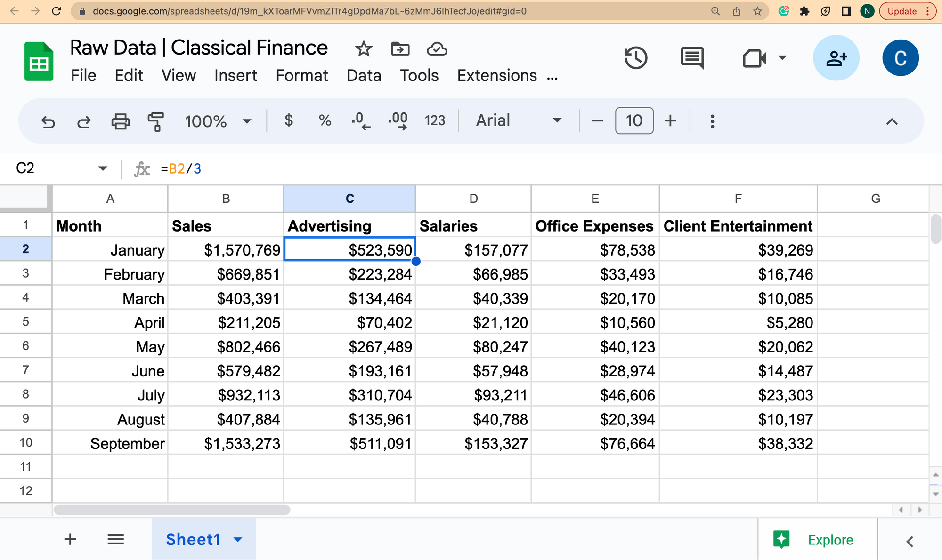The image size is (942, 560).
Task: Show all comments
Action: pyautogui.click(x=692, y=57)
